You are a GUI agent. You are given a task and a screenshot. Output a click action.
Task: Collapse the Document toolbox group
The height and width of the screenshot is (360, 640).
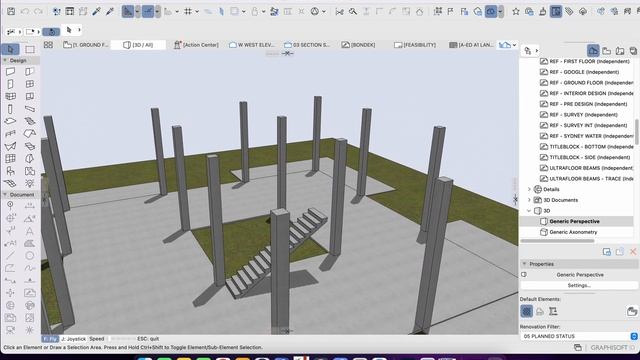(x=5, y=195)
